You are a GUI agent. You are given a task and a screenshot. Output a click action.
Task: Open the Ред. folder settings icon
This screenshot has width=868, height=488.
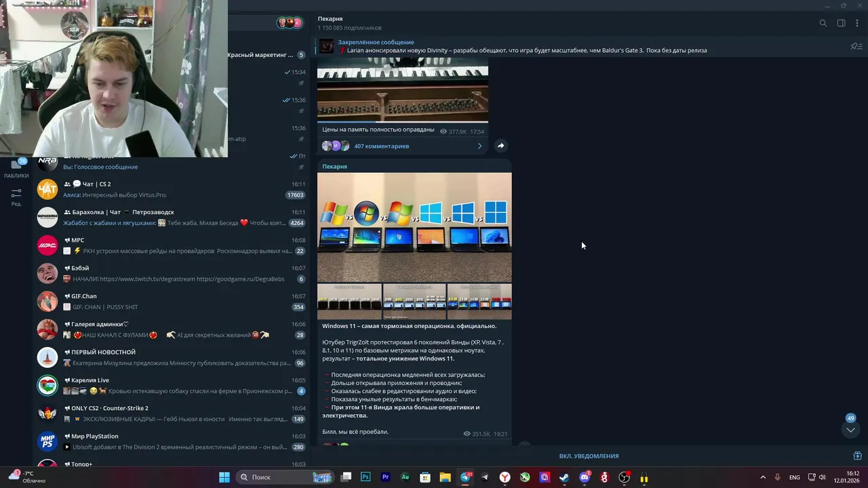[x=16, y=197]
